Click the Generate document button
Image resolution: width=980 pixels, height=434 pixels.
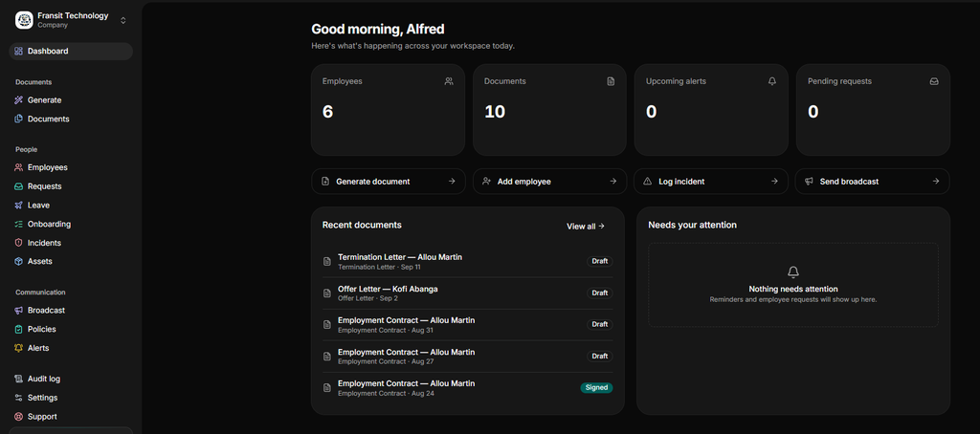[x=389, y=181]
